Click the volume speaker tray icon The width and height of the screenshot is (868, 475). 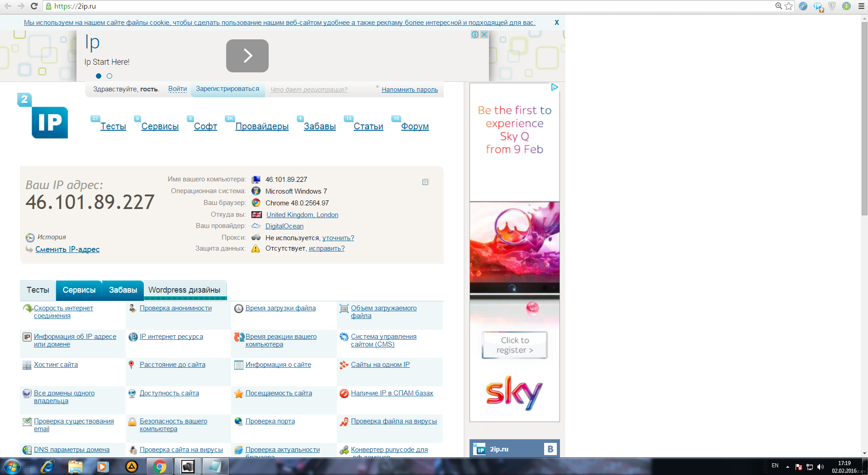(821, 467)
